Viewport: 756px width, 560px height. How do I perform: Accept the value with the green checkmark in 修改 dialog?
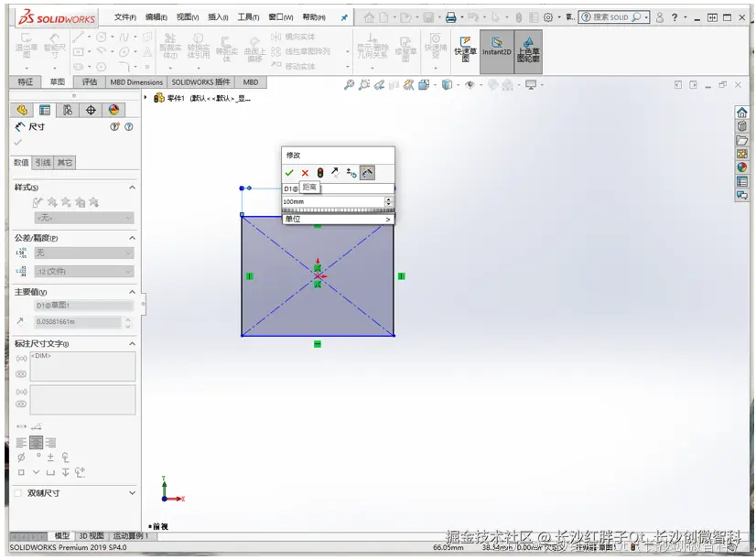(x=289, y=173)
